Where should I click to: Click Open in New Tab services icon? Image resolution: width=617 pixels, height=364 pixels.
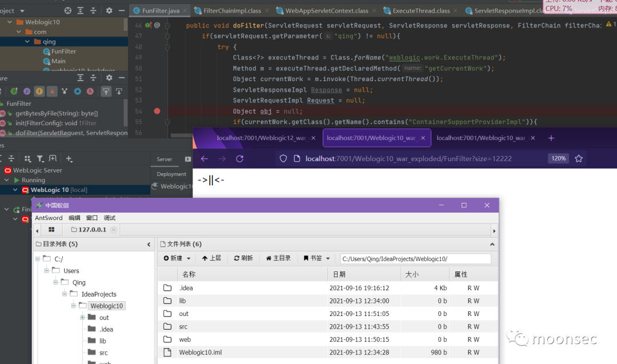pyautogui.click(x=53, y=159)
